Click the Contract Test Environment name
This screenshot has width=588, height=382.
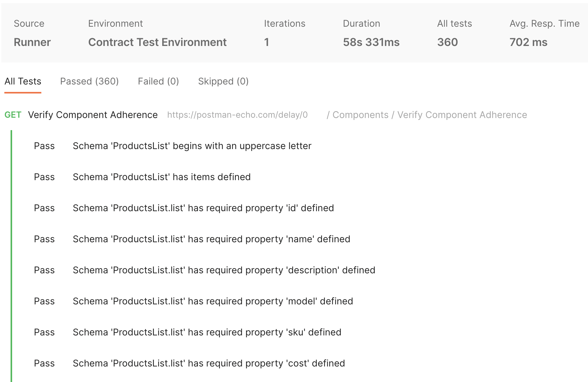(157, 42)
